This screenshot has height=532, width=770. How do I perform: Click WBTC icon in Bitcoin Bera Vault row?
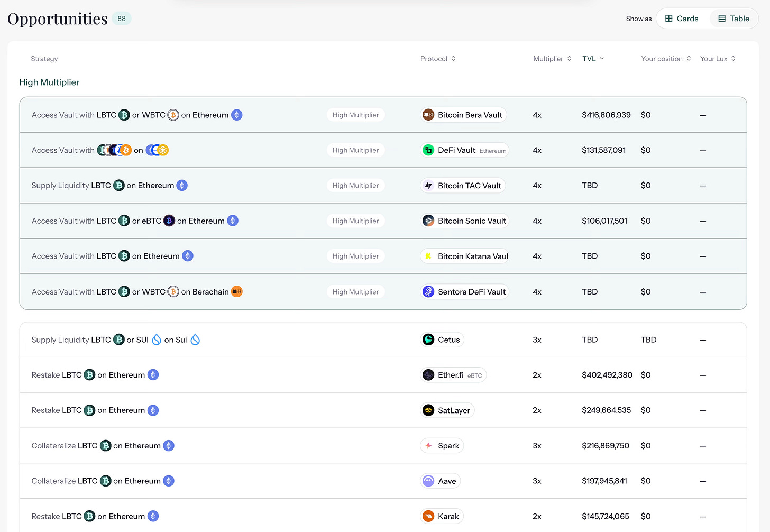click(x=173, y=115)
